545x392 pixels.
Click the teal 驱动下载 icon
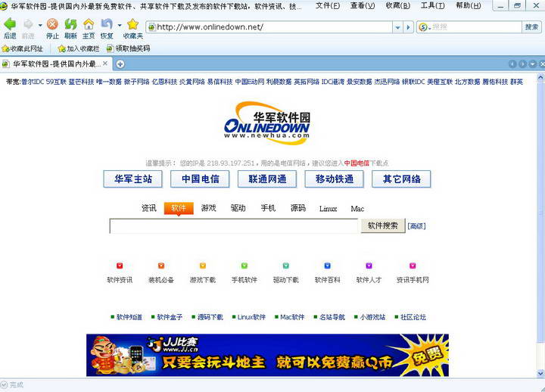pos(285,266)
